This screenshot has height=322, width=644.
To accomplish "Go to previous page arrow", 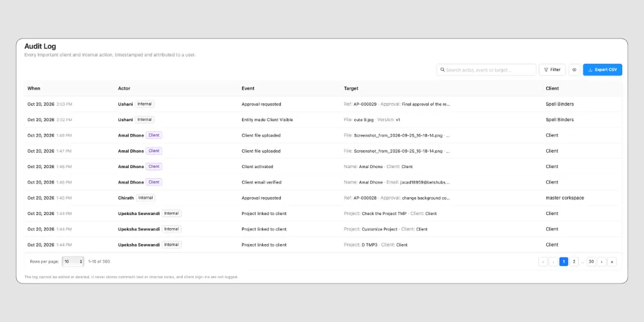I will tap(553, 261).
